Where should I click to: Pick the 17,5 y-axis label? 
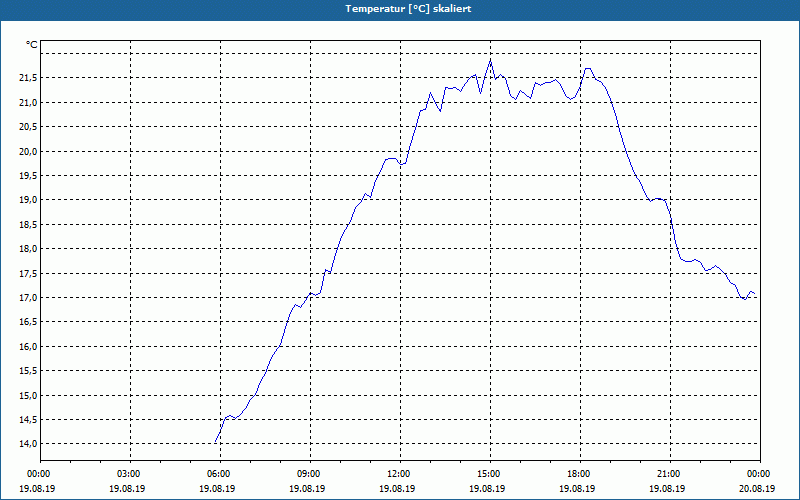28,273
